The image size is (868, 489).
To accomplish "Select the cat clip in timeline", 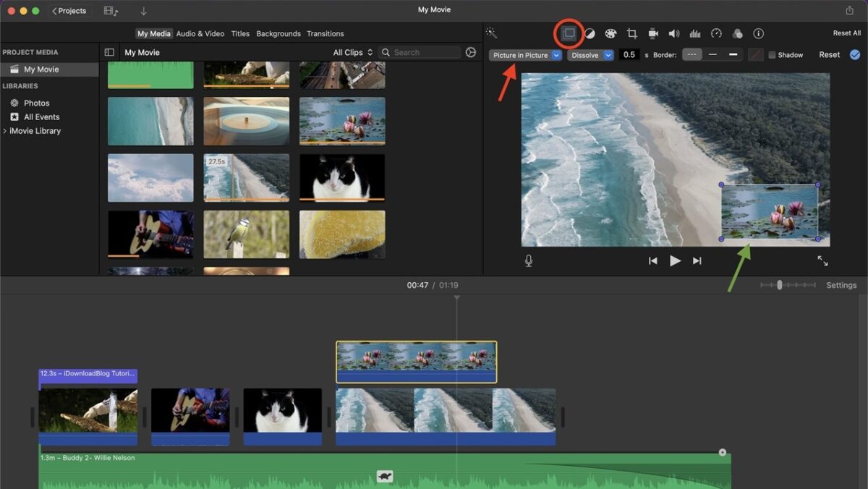I will coord(283,417).
